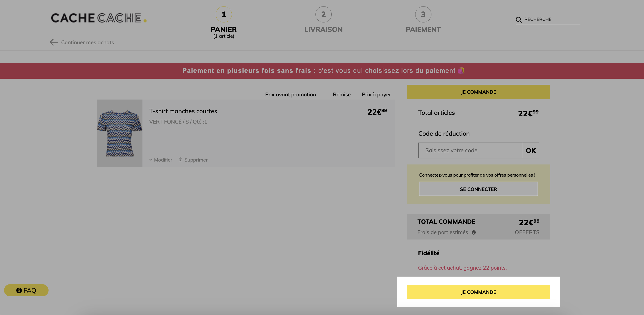This screenshot has width=644, height=315.
Task: Click the Supprimer link to remove the t-shirt
Action: pyautogui.click(x=196, y=160)
